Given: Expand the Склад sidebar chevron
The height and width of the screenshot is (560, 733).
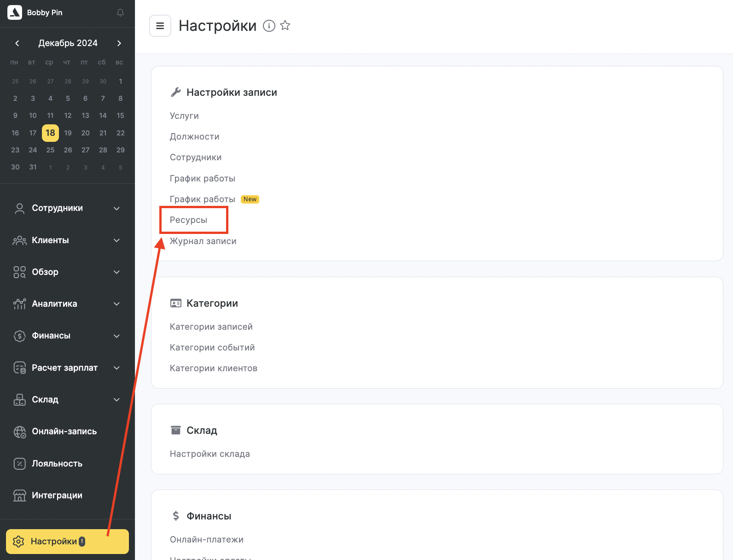Looking at the screenshot, I should (117, 400).
